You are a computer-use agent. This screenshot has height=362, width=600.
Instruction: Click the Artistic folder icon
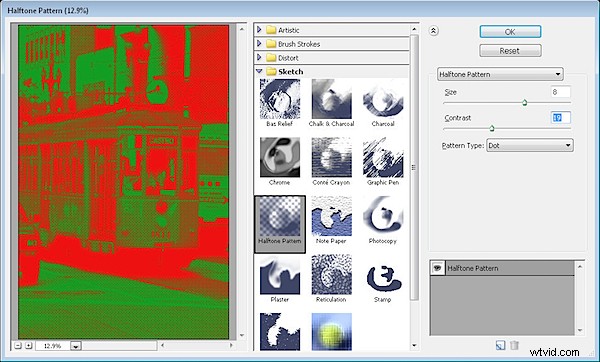[x=271, y=30]
